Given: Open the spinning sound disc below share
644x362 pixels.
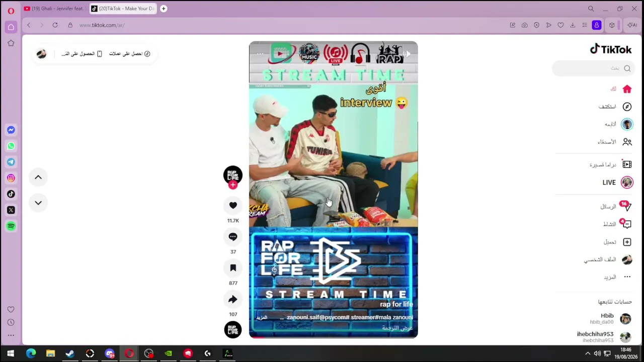Looking at the screenshot, I should [233, 330].
